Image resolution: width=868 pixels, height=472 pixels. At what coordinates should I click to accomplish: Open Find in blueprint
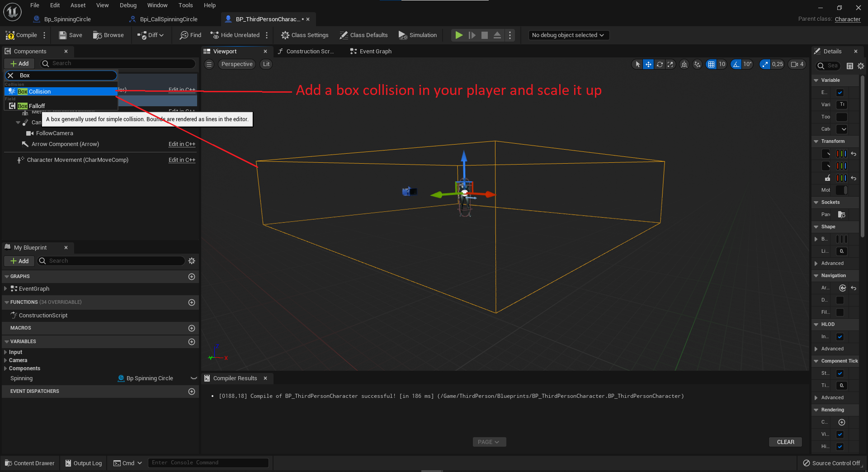tap(190, 35)
